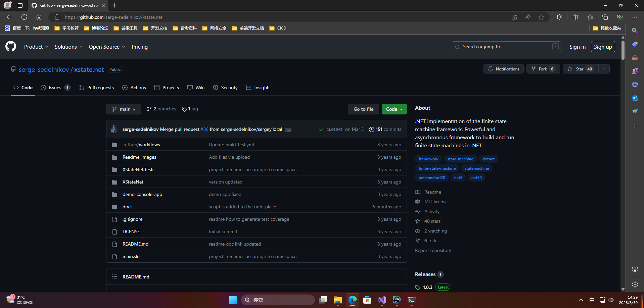Screen dimensions: 644x308
Task: Click the GitHub logo icon
Action: tap(11, 46)
